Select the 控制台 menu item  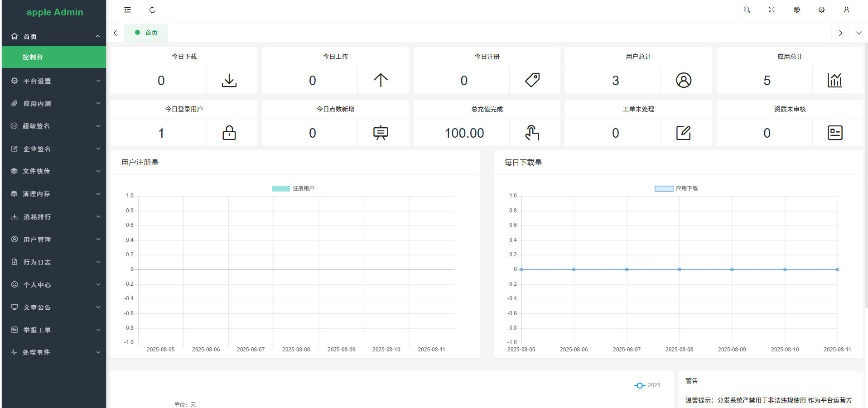[x=54, y=57]
